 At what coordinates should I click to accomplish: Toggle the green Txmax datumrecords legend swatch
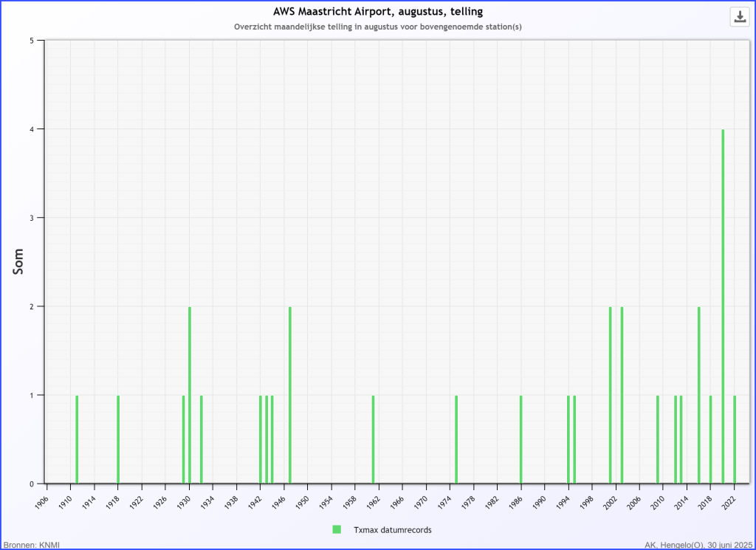pos(337,529)
